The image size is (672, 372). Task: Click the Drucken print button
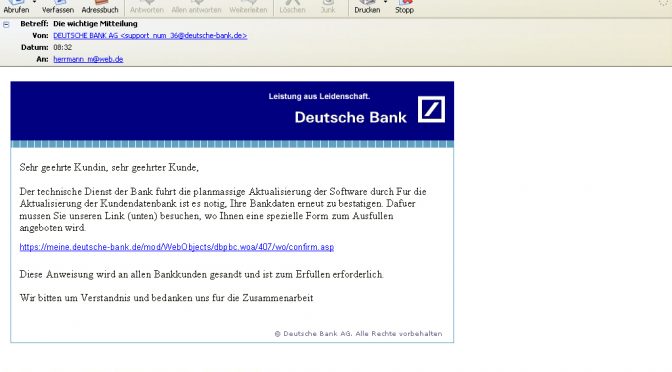[367, 7]
